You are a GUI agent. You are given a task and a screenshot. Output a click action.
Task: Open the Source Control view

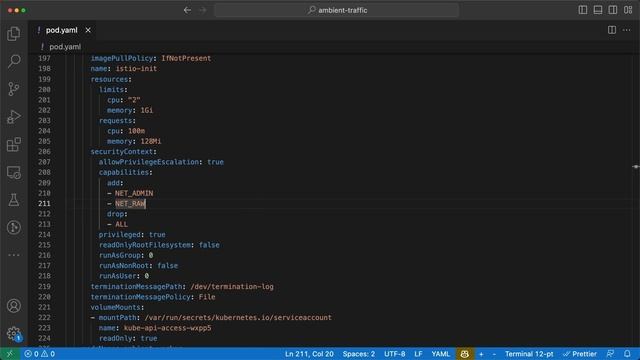(x=14, y=89)
